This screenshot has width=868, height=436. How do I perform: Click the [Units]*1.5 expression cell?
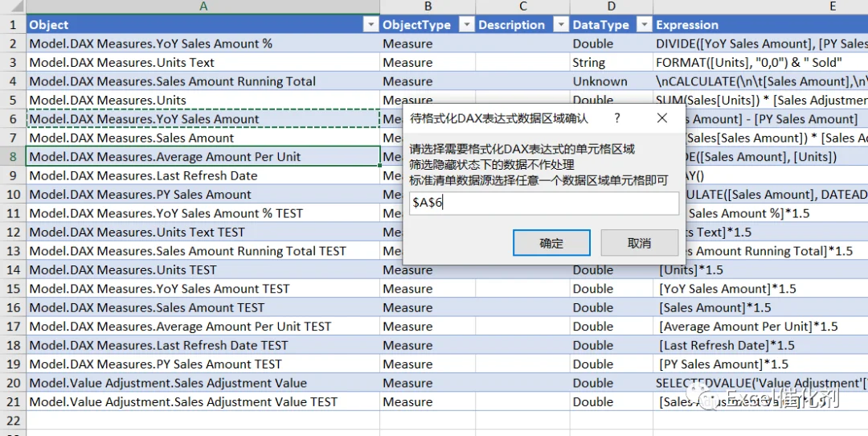pyautogui.click(x=760, y=269)
